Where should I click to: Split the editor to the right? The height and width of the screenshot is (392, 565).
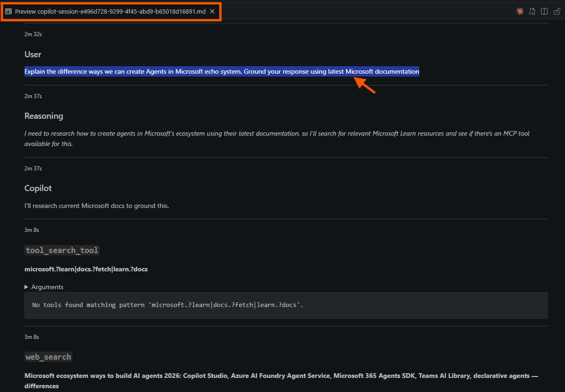pyautogui.click(x=544, y=11)
